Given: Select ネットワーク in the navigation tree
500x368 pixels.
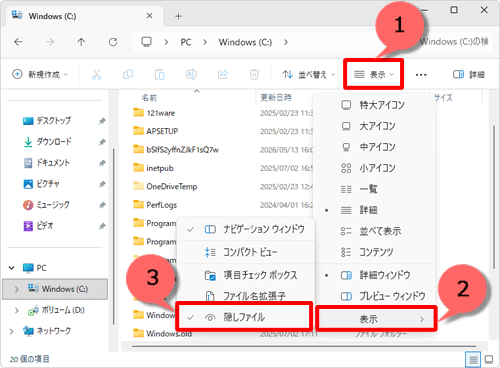Looking at the screenshot, I should pos(53,331).
